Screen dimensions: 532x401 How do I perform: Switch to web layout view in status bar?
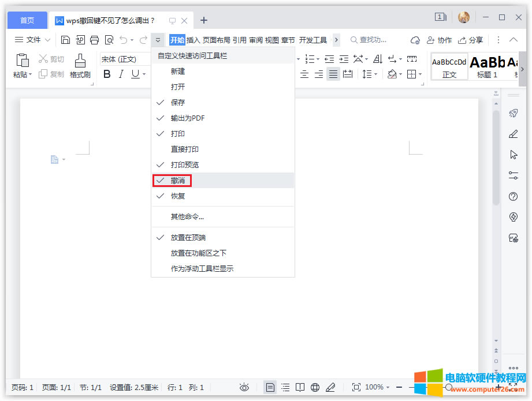pyautogui.click(x=315, y=387)
